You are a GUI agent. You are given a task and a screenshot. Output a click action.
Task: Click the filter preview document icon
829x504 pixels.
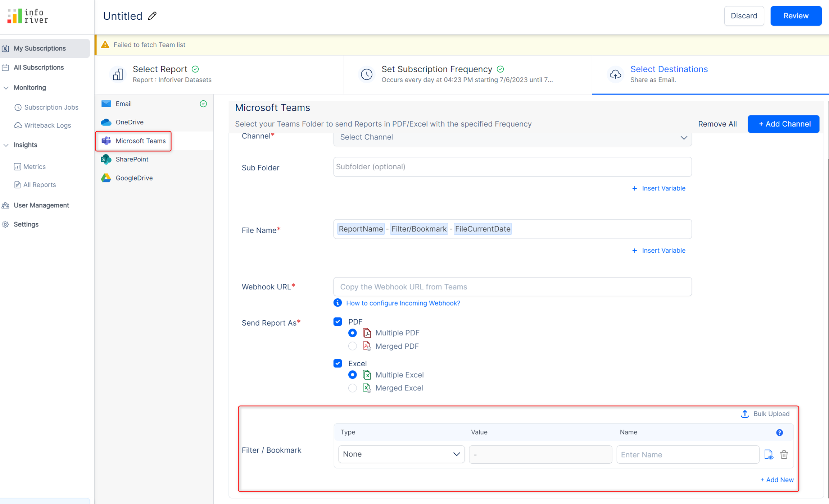[x=768, y=454]
